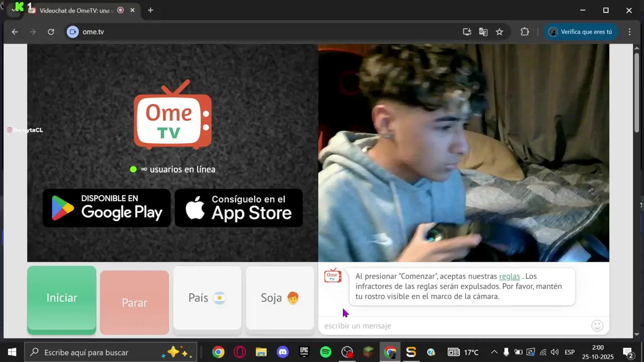644x362 pixels.
Task: Click the help question-mark taskbar icon
Action: pyautogui.click(x=431, y=352)
